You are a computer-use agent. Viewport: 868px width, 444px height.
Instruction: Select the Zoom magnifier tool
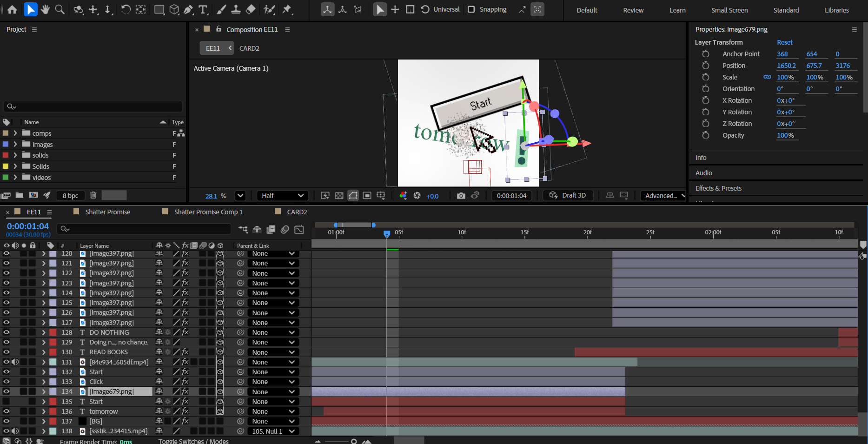[60, 9]
